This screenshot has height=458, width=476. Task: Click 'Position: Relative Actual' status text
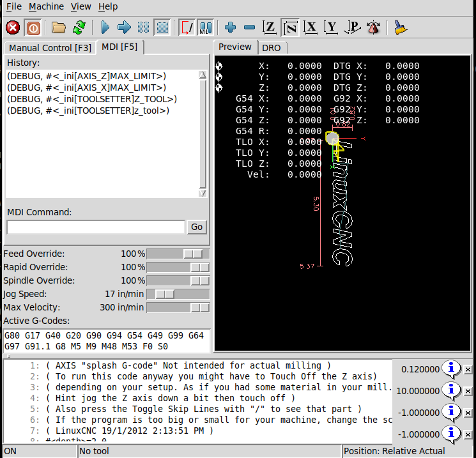point(394,451)
